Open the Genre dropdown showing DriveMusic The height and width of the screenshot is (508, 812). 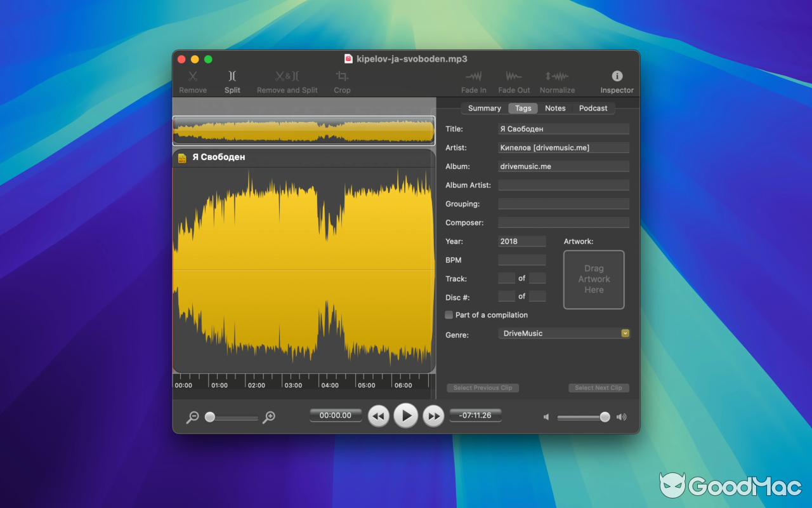pos(625,333)
